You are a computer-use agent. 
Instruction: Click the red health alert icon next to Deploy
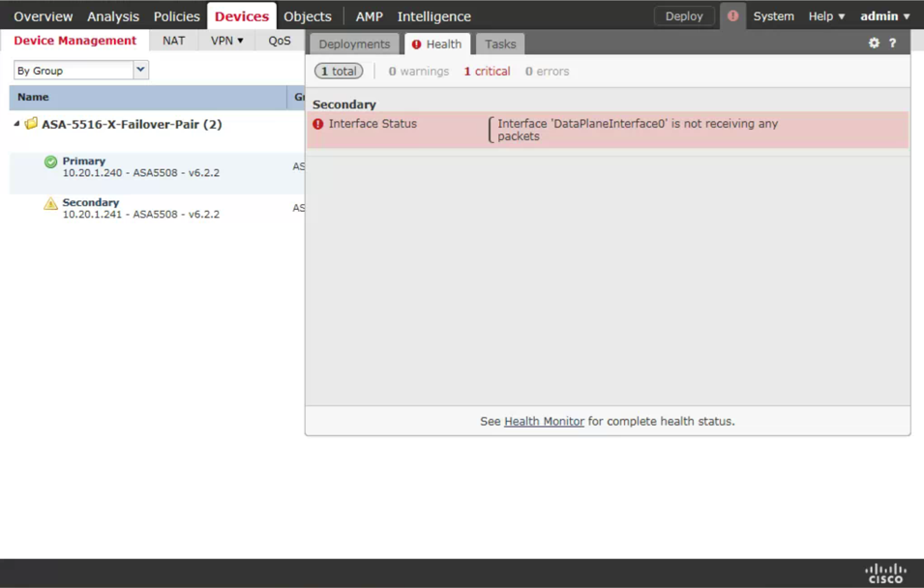click(x=732, y=15)
